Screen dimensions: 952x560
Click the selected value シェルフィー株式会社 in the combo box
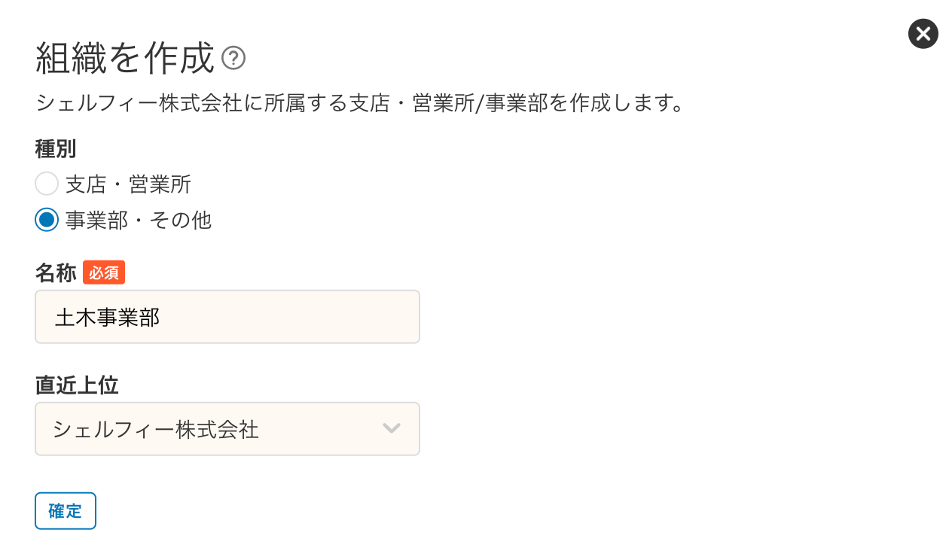(x=156, y=430)
